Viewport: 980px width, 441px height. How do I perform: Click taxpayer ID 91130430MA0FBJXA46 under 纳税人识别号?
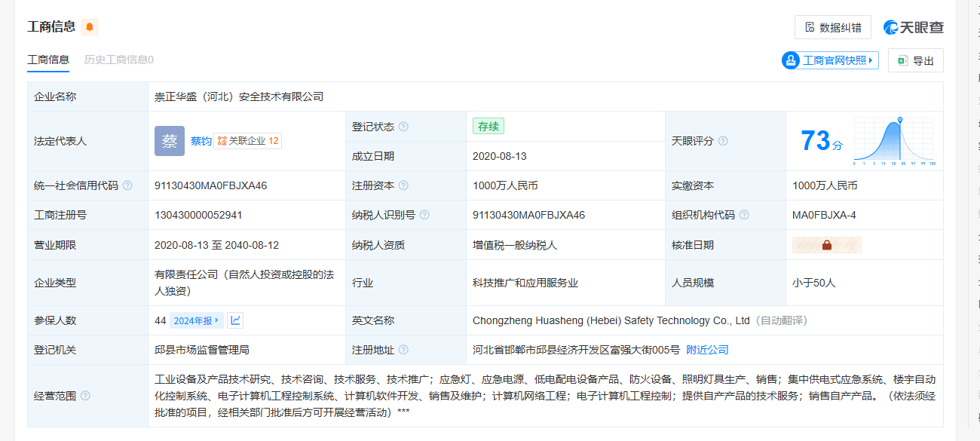(x=529, y=215)
